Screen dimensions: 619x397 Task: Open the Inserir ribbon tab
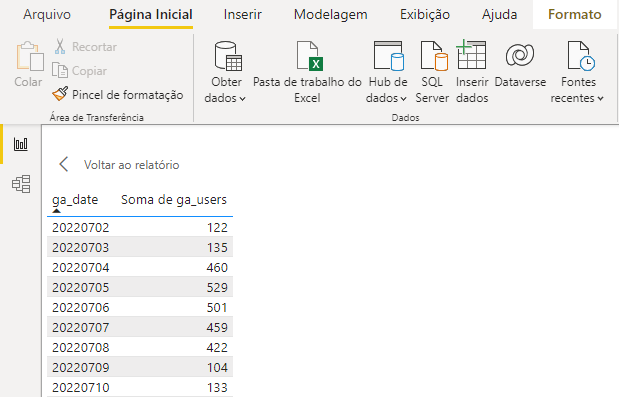pyautogui.click(x=242, y=15)
